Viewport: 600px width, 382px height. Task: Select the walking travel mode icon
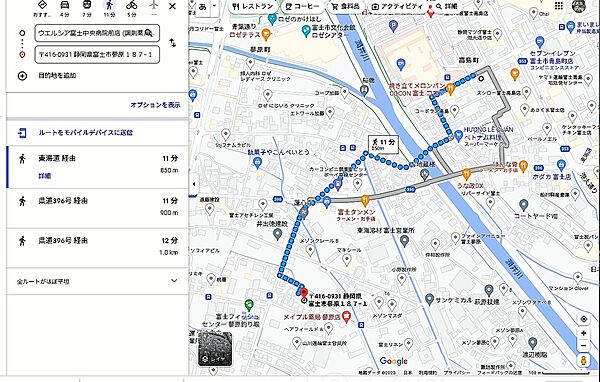tap(109, 5)
